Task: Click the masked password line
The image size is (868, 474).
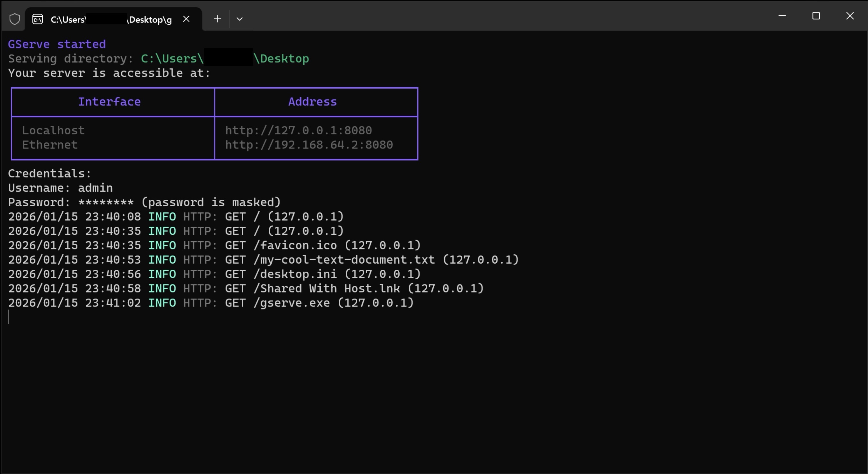Action: pyautogui.click(x=144, y=202)
